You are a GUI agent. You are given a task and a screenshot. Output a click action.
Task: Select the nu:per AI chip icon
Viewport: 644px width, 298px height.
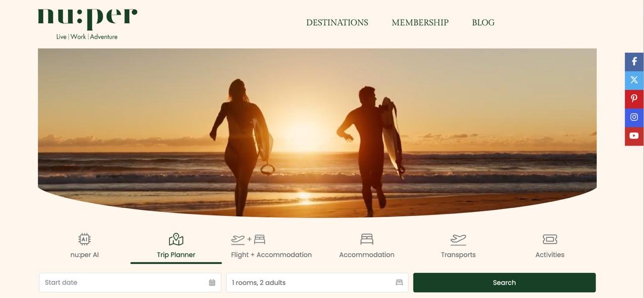pos(85,239)
